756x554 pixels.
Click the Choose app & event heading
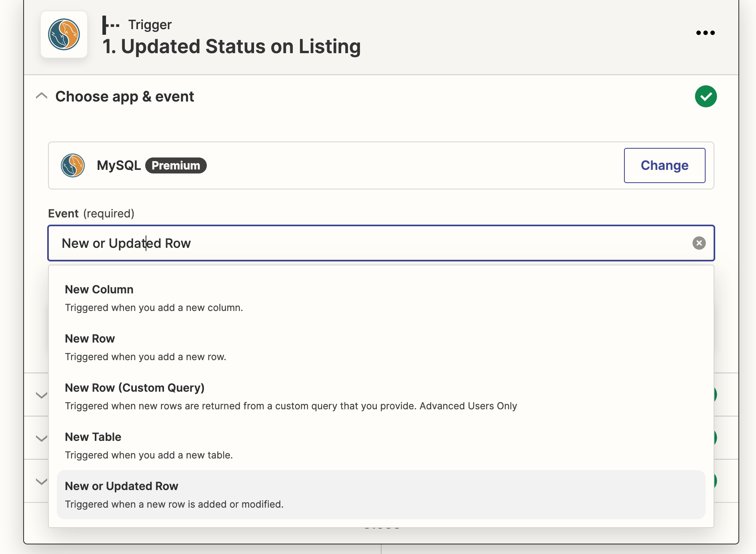(x=125, y=96)
